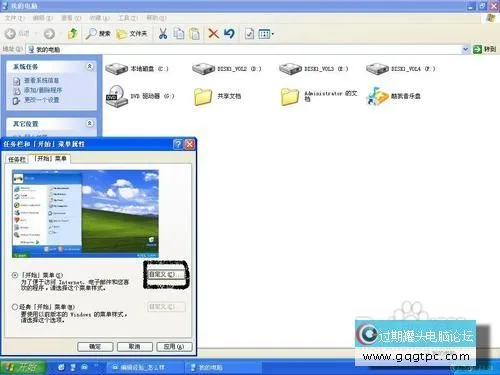Screen dimensions: 500x375
Task: Switch to the Start Menu (「开始」菜单) tab
Action: (x=50, y=158)
